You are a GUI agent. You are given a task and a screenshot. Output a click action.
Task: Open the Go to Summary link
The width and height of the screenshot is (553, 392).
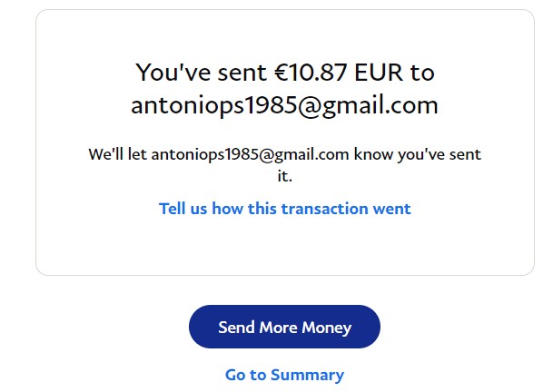[284, 375]
